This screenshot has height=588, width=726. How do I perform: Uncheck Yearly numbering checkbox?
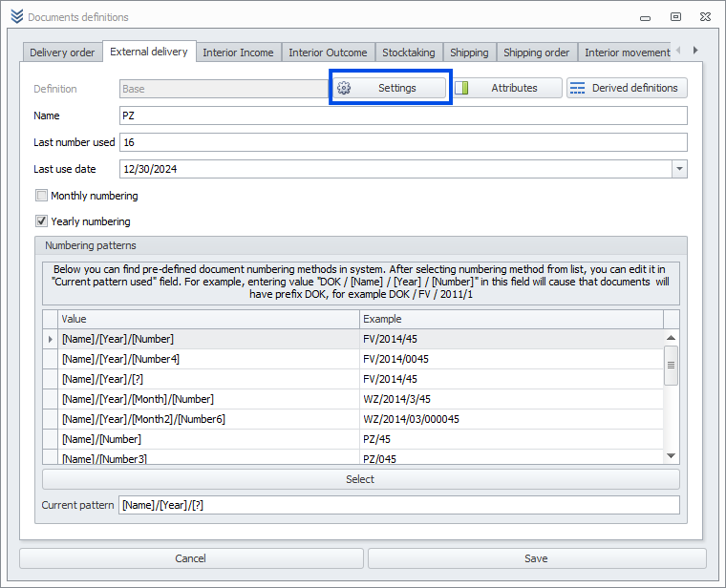tap(42, 221)
